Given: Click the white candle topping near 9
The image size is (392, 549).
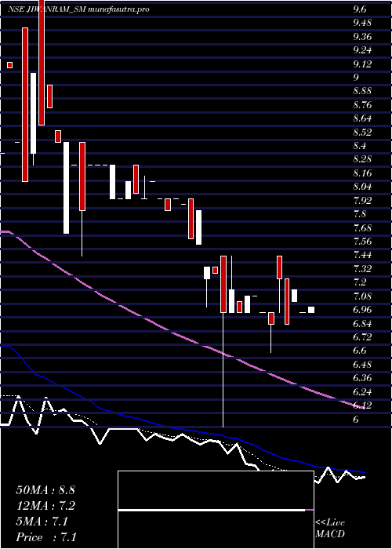Looking at the screenshot, I should coord(33,113).
